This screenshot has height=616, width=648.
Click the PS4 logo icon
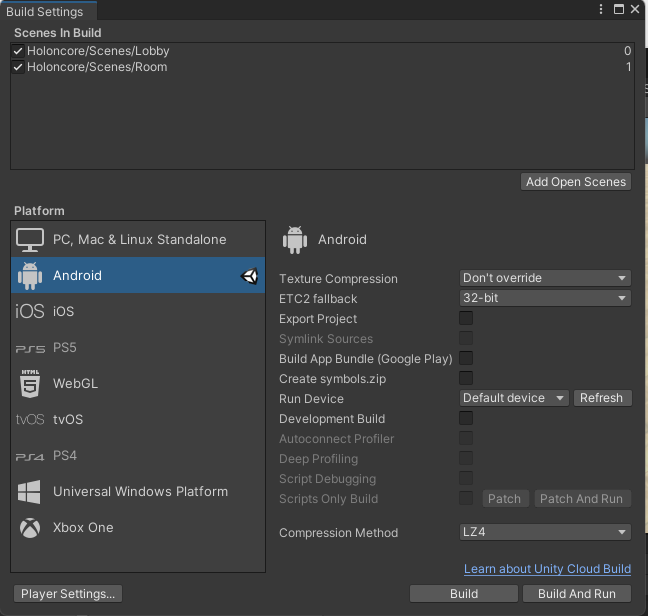pos(30,457)
